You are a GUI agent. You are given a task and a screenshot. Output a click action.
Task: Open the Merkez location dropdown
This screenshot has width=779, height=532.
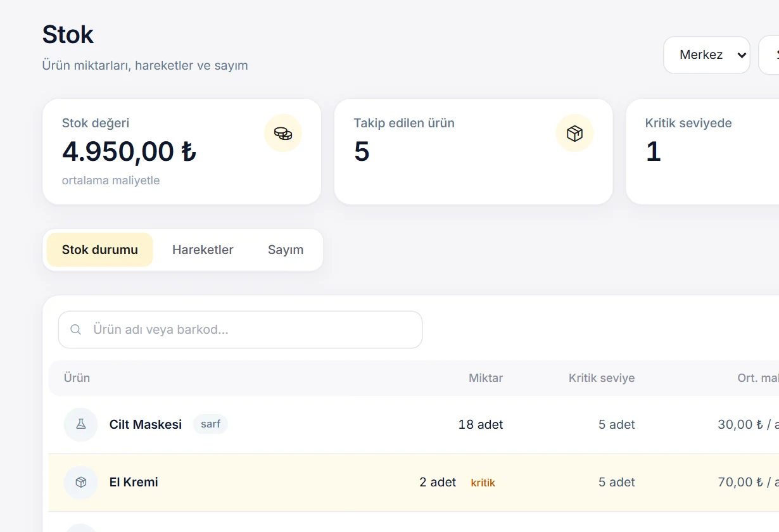pos(707,55)
